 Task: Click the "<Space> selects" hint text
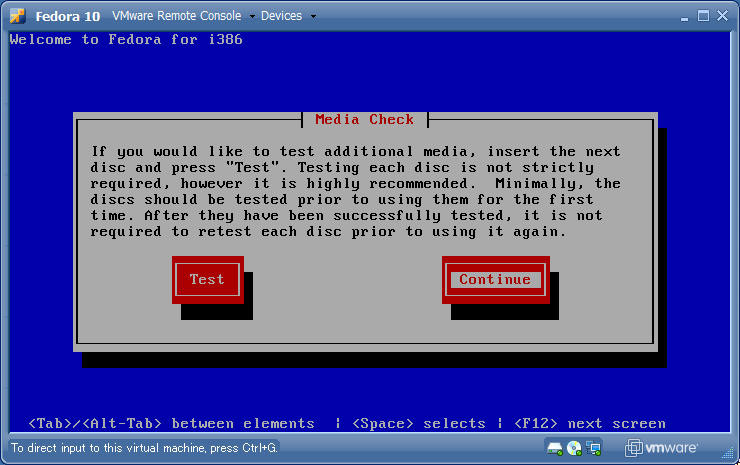[419, 423]
